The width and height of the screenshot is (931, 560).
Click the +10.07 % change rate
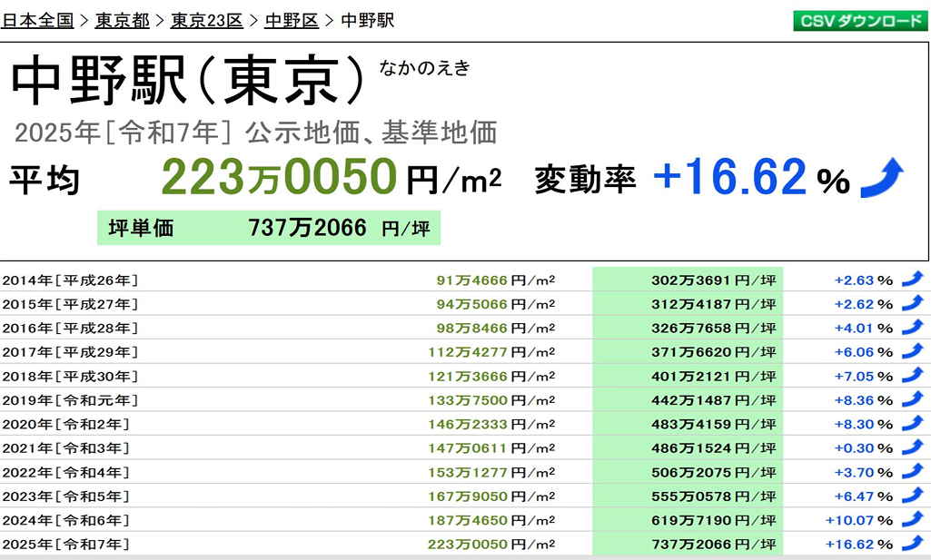(859, 520)
